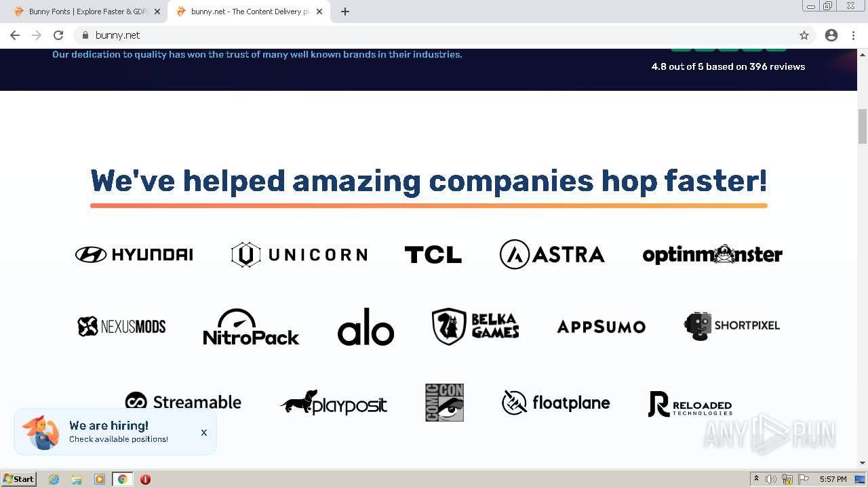This screenshot has height=488, width=868.
Task: Open File Explorer taskbar icon
Action: click(x=77, y=479)
